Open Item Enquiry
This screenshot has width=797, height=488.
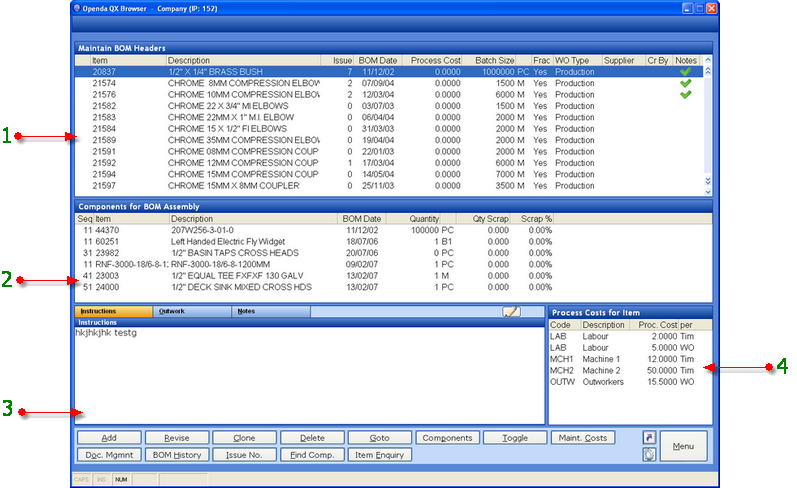tap(380, 455)
